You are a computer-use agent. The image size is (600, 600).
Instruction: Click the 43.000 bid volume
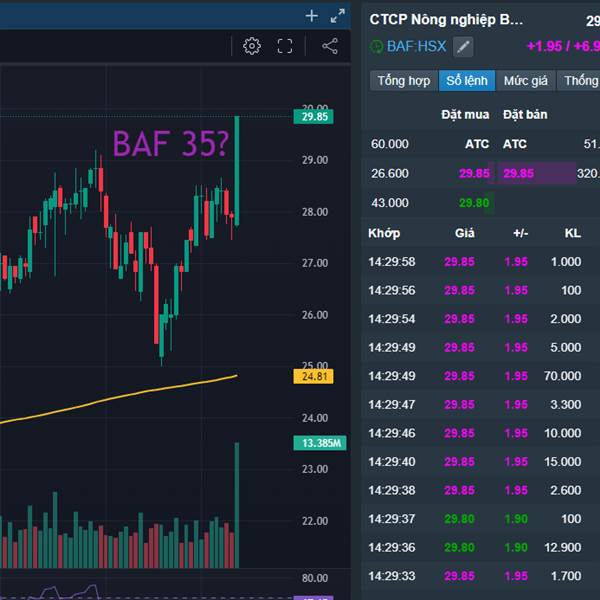pos(390,203)
